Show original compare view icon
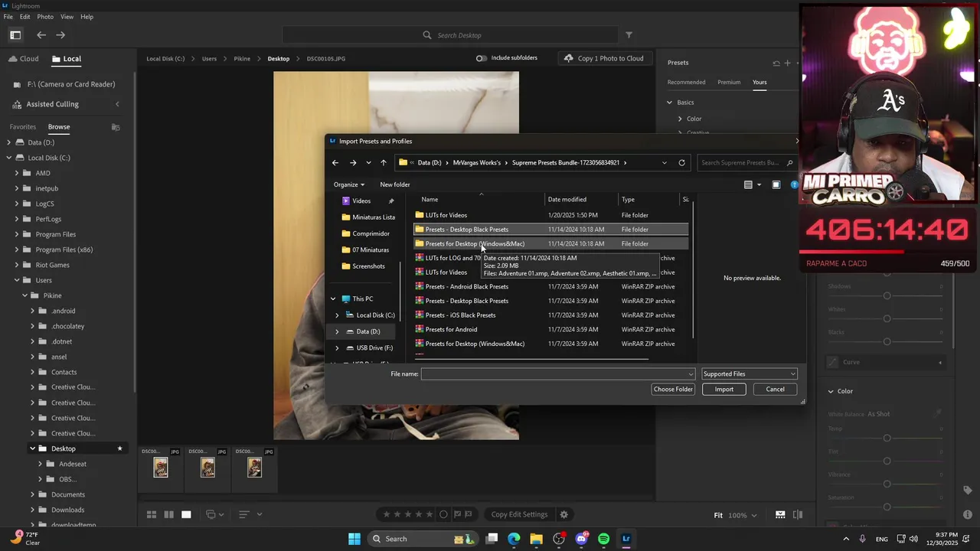 (x=798, y=514)
